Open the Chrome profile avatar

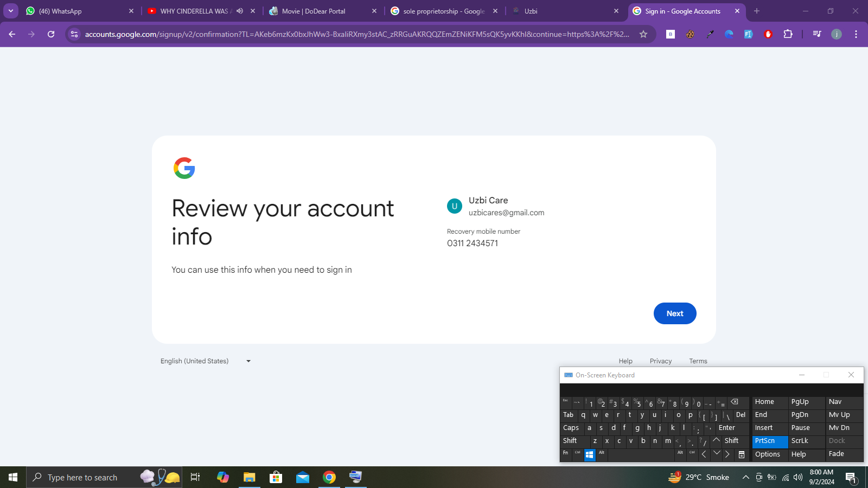[837, 34]
